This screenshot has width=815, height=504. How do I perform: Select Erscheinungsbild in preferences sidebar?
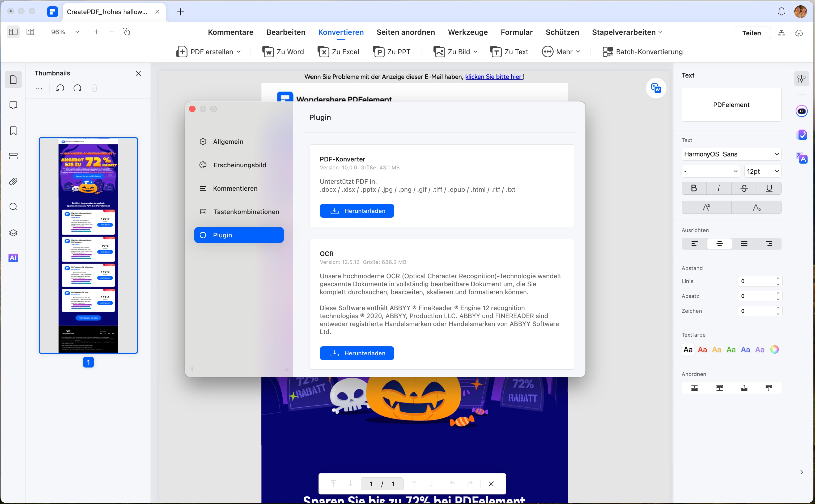pyautogui.click(x=239, y=165)
